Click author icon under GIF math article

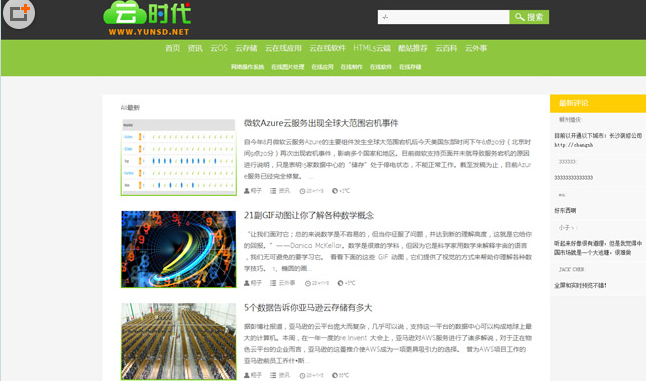247,283
